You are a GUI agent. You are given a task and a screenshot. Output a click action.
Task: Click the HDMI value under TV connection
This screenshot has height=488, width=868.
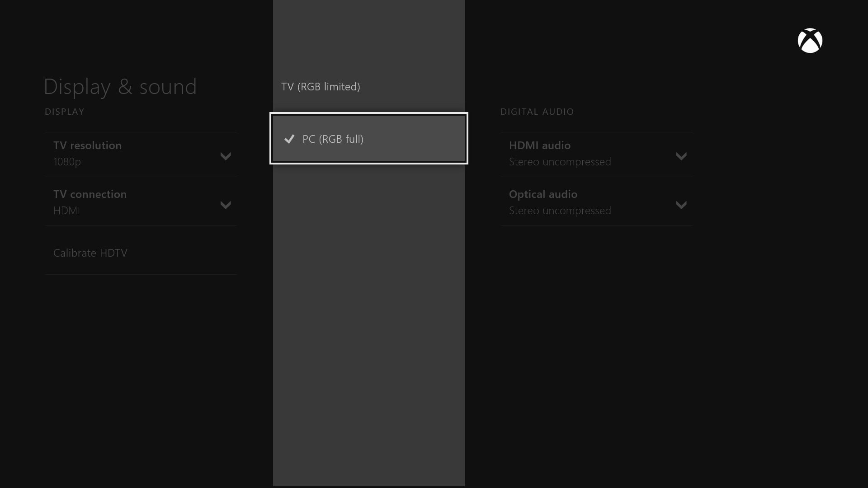click(66, 211)
